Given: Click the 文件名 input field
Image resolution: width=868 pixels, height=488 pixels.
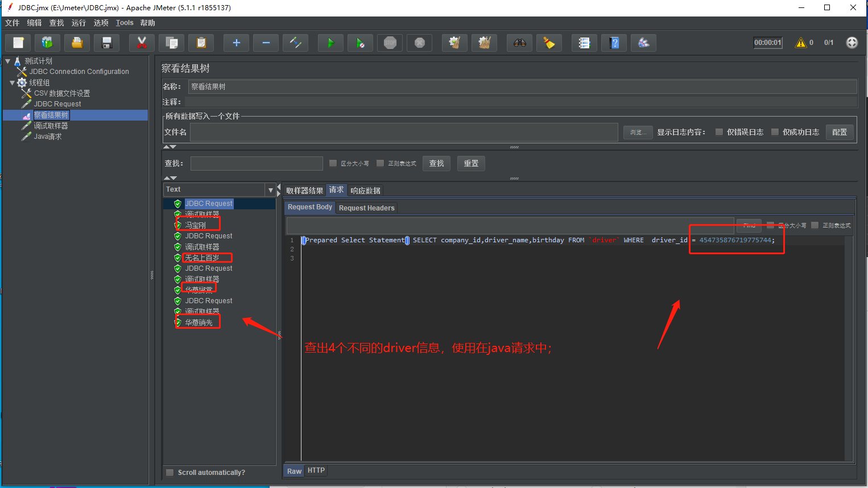Looking at the screenshot, I should [404, 132].
